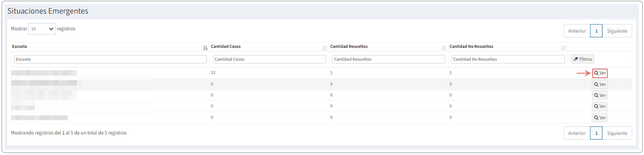Select page 1 in bottom pagination
Image resolution: width=644 pixels, height=155 pixels.
(x=596, y=133)
